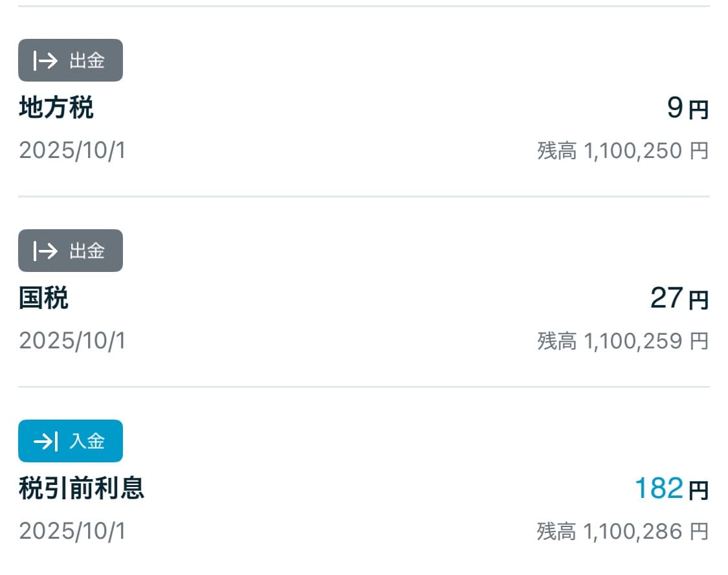Open the 国税 transaction details
This screenshot has width=728, height=575.
(x=43, y=298)
